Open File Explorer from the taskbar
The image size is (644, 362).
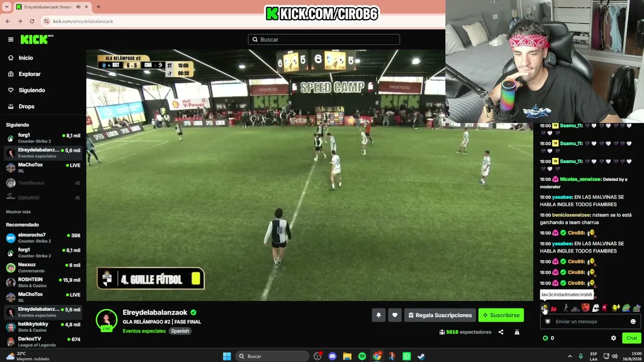click(x=347, y=356)
